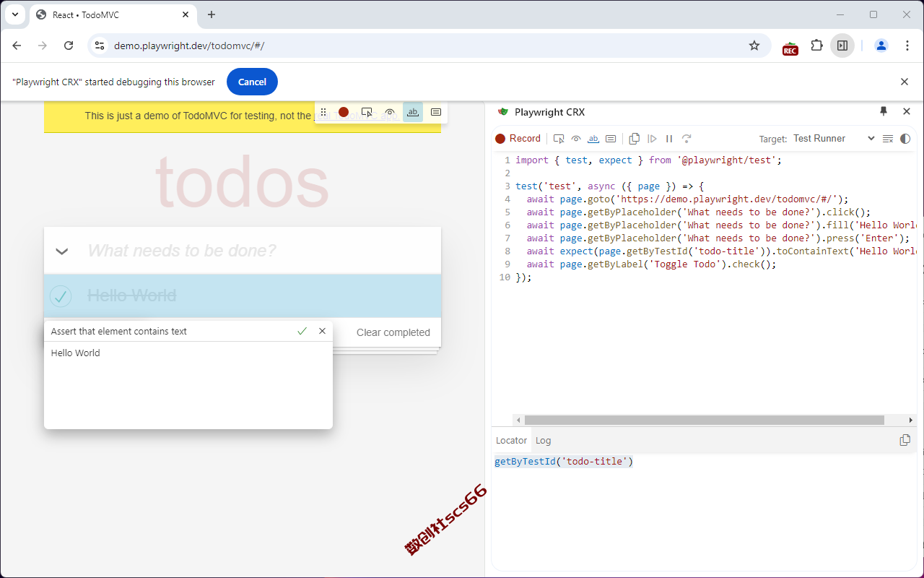Toggle highlighted Assert text in page overlay toolbar

coord(413,112)
